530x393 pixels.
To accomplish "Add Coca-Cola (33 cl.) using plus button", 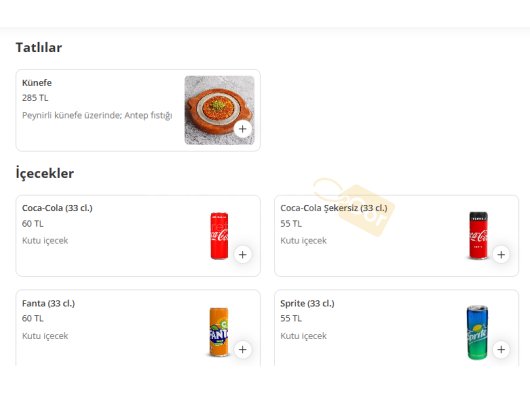I will 242,254.
